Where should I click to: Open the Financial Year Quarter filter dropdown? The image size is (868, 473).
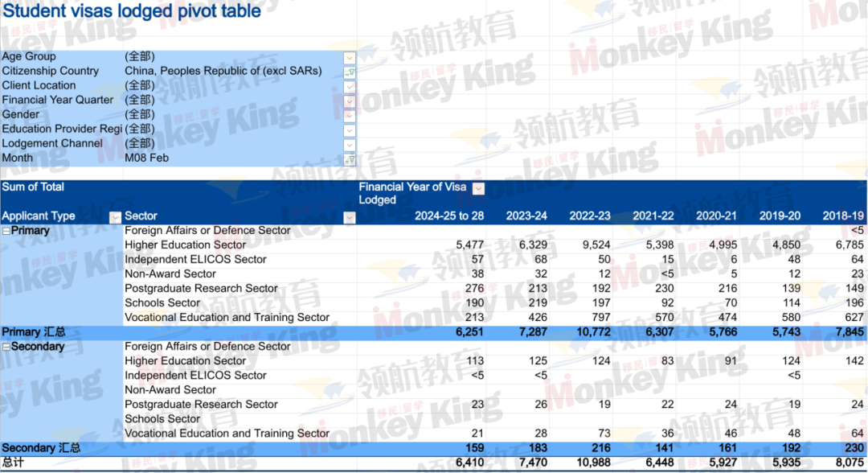pos(350,101)
